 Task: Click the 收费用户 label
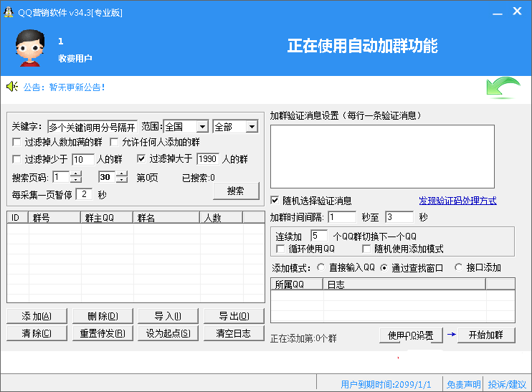coord(75,58)
